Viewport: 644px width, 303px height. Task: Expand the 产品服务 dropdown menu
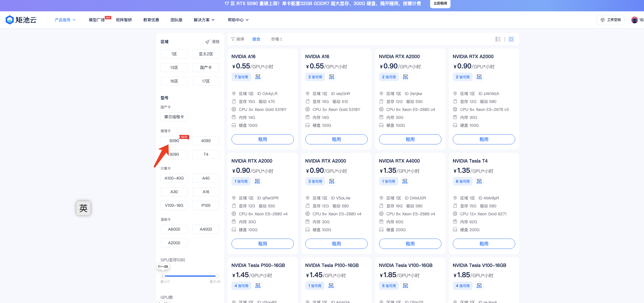coord(65,20)
